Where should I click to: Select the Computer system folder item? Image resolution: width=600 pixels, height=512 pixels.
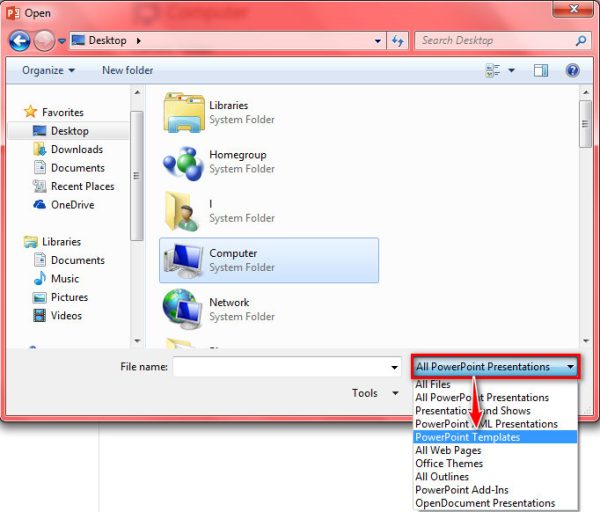(269, 260)
